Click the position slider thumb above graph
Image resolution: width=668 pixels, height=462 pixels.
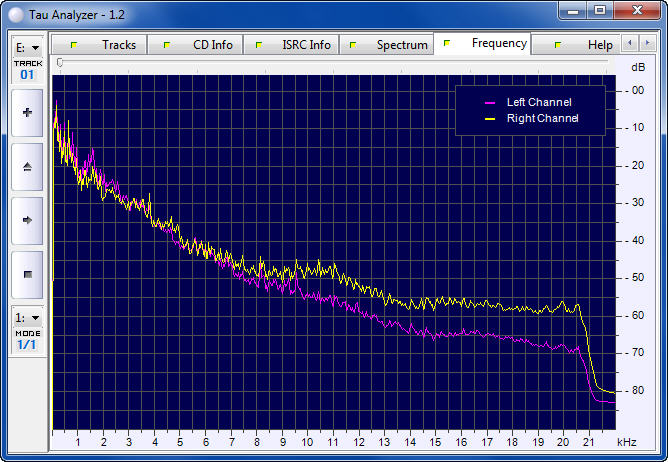point(60,63)
